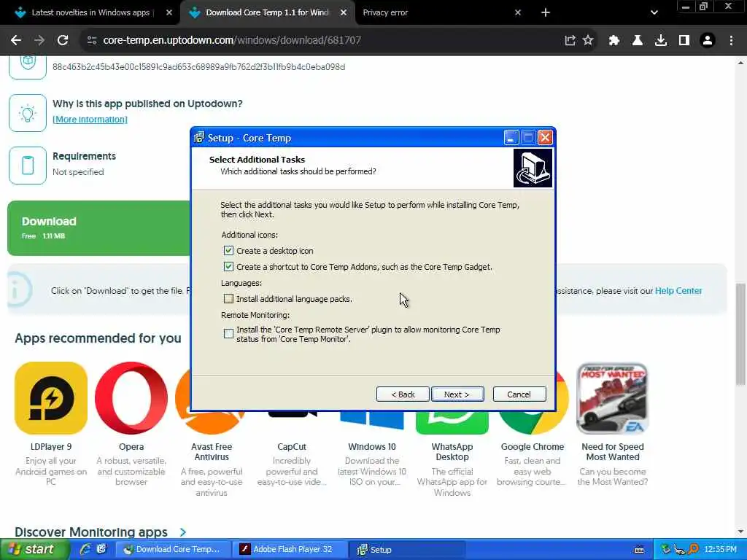Click the browser forward arrow
This screenshot has height=560, width=747.
point(39,41)
